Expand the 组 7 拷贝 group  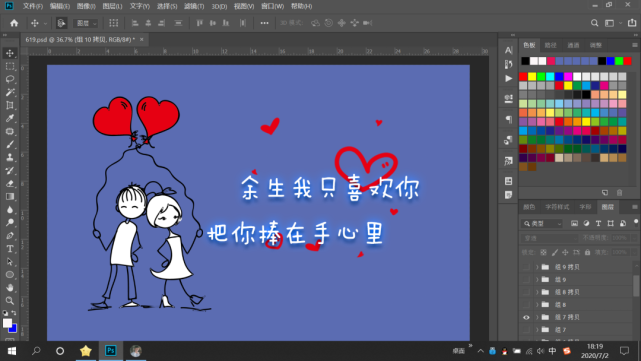point(537,317)
